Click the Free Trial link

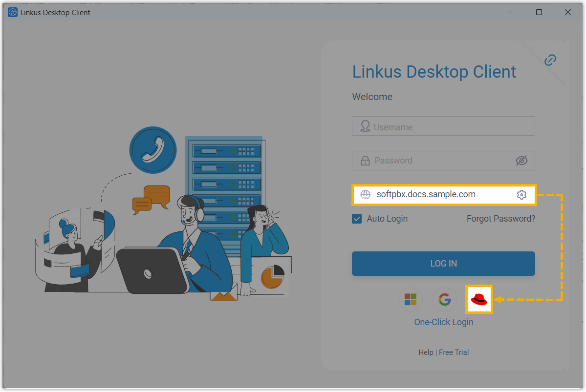point(454,352)
